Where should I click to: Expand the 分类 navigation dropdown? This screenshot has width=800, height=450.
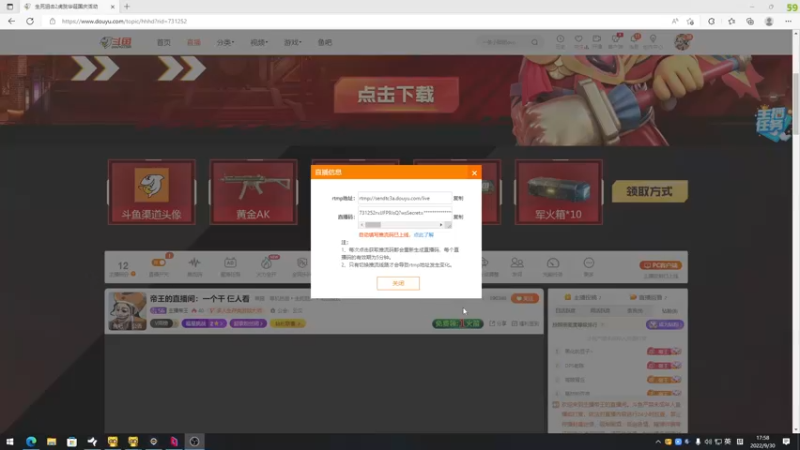click(x=225, y=42)
